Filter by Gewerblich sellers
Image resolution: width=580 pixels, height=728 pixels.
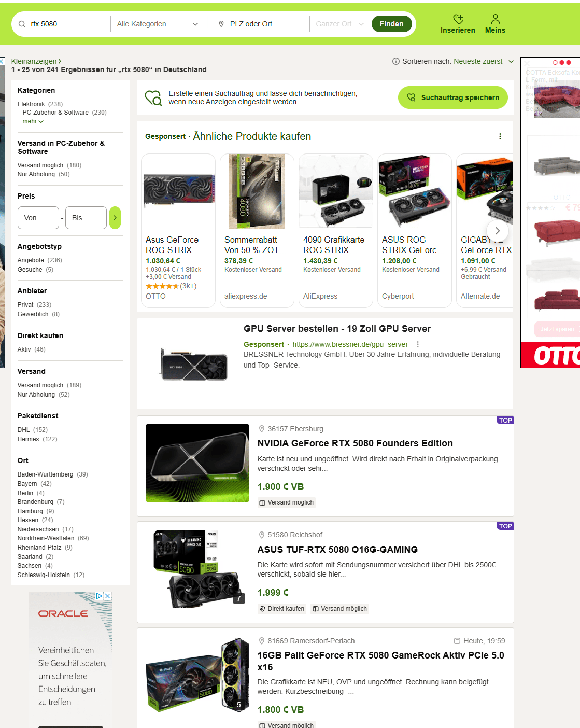(33, 314)
